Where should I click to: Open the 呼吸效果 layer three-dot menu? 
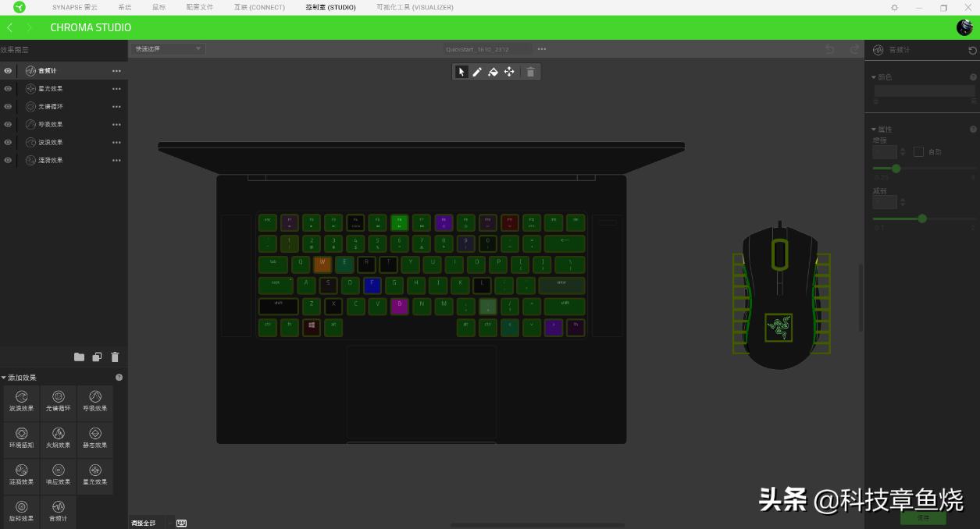[x=116, y=124]
